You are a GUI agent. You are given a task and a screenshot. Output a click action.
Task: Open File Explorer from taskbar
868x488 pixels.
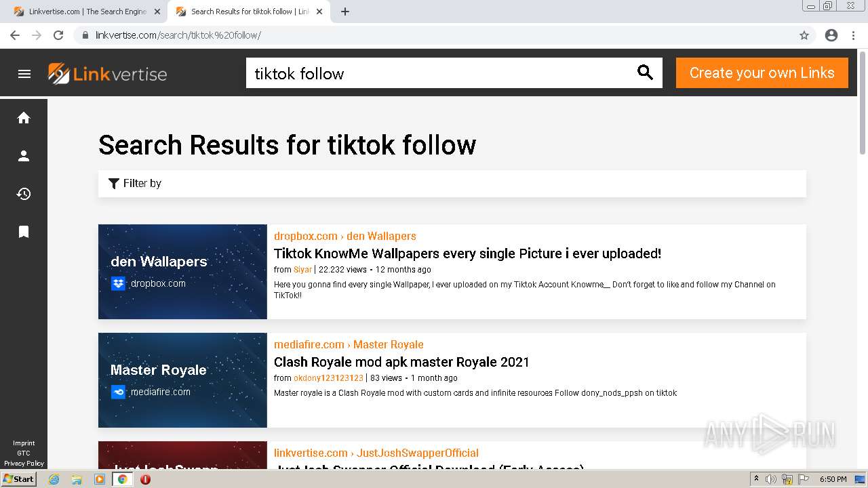coord(77,479)
